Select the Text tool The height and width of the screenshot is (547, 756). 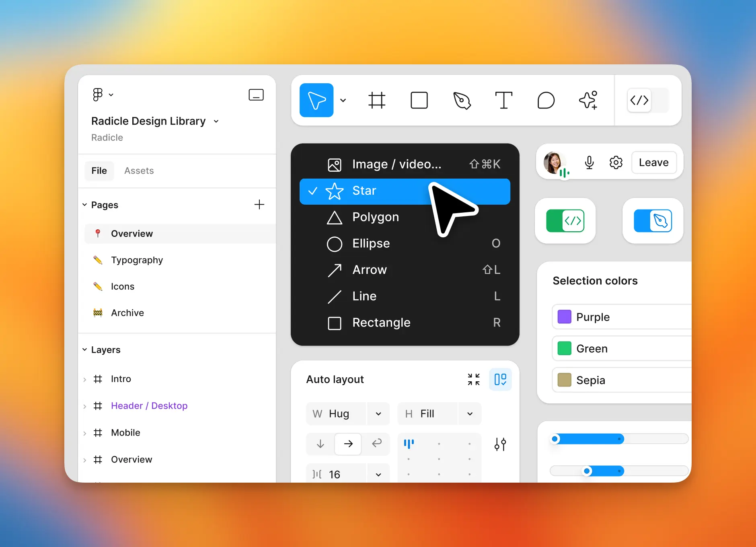click(x=503, y=100)
